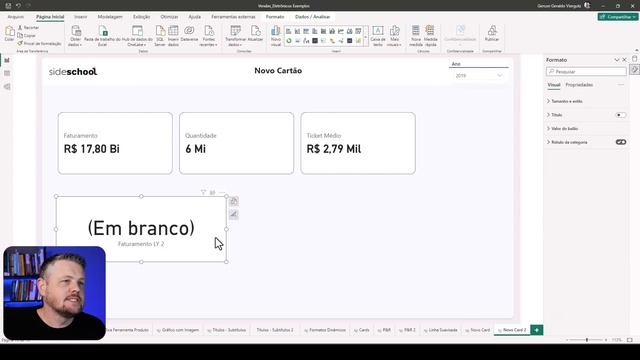640x360 pixels.
Task: Click filter icon above Em branco card
Action: pos(203,192)
